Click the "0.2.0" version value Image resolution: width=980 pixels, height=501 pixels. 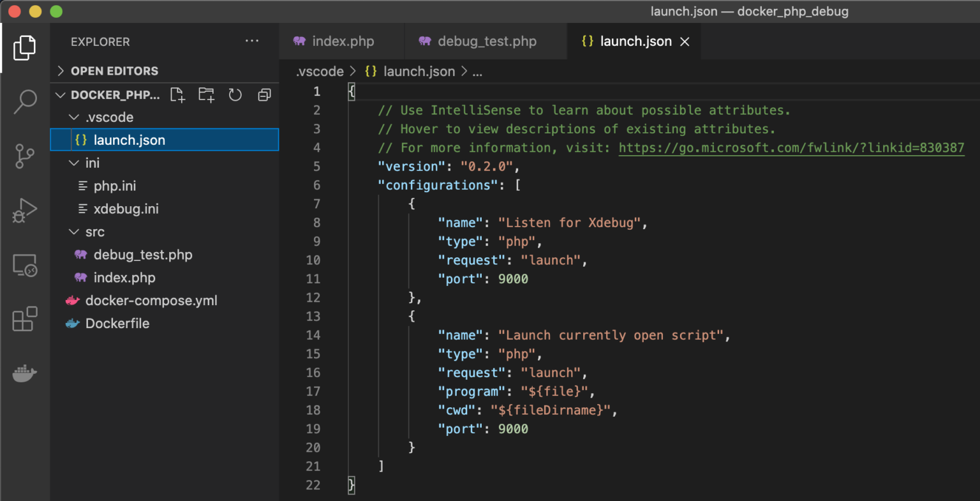487,167
